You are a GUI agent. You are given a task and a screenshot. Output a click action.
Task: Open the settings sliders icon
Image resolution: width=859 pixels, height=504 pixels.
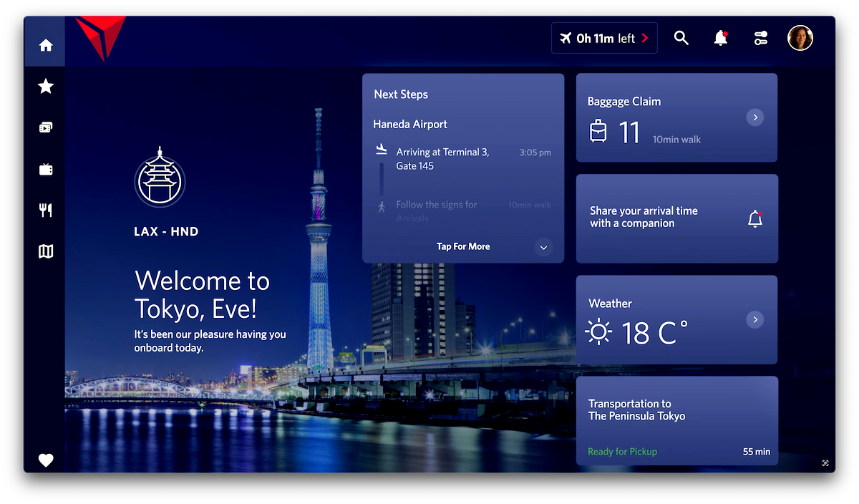(759, 38)
